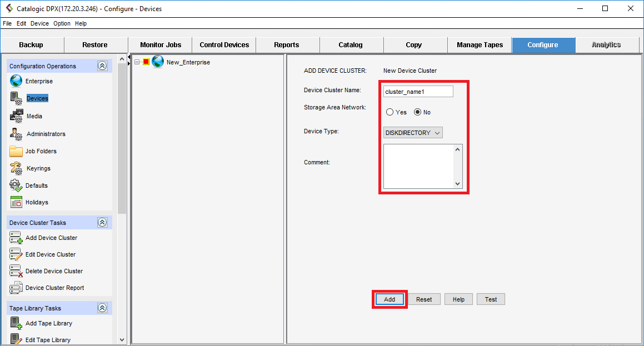The image size is (644, 346).
Task: Collapse the Configuration Operations panel
Action: tap(102, 66)
